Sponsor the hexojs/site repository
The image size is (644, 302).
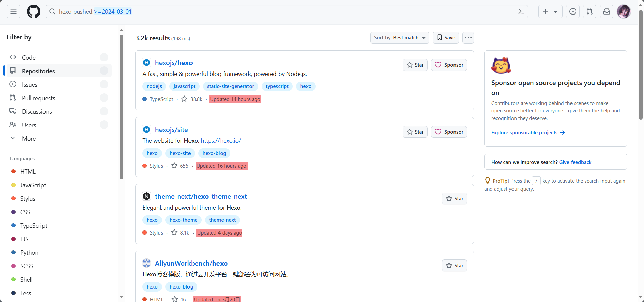point(449,132)
